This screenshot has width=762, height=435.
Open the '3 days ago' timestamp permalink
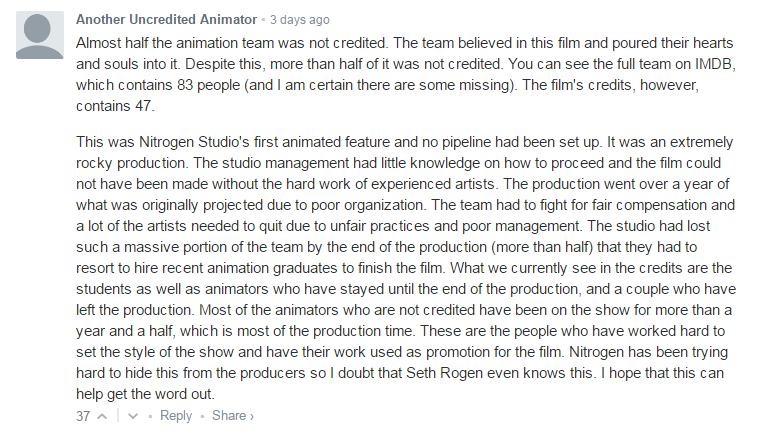(300, 20)
